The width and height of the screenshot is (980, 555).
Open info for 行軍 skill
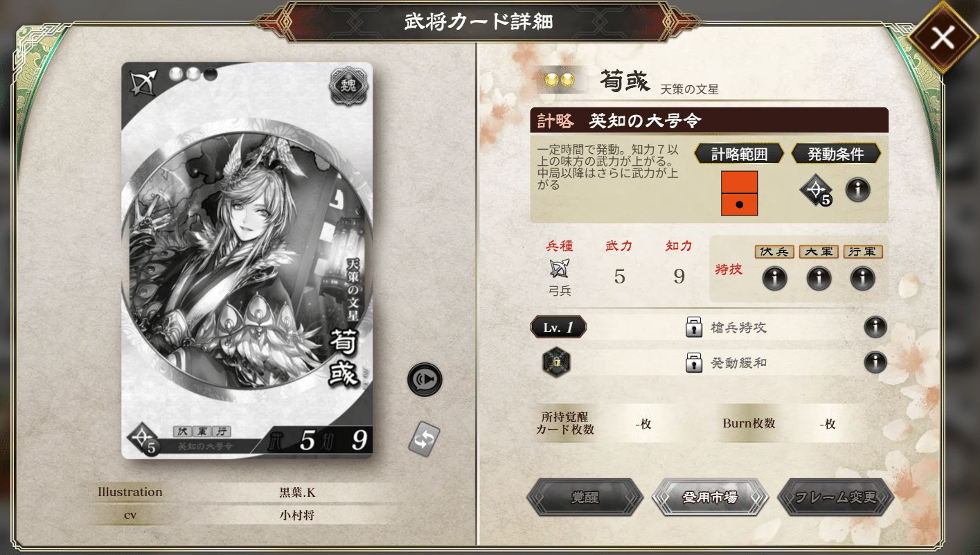tap(862, 279)
